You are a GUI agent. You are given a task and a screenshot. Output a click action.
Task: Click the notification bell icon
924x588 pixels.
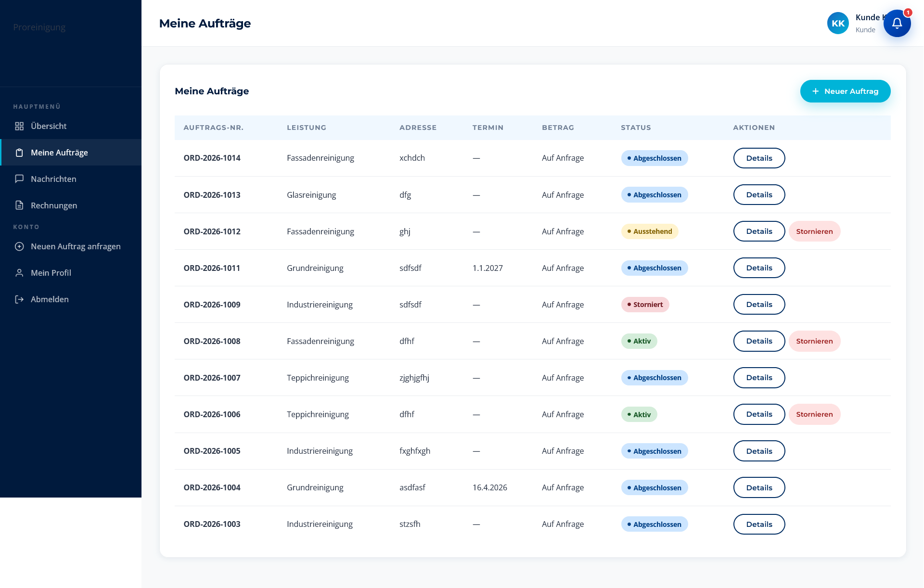tap(897, 23)
